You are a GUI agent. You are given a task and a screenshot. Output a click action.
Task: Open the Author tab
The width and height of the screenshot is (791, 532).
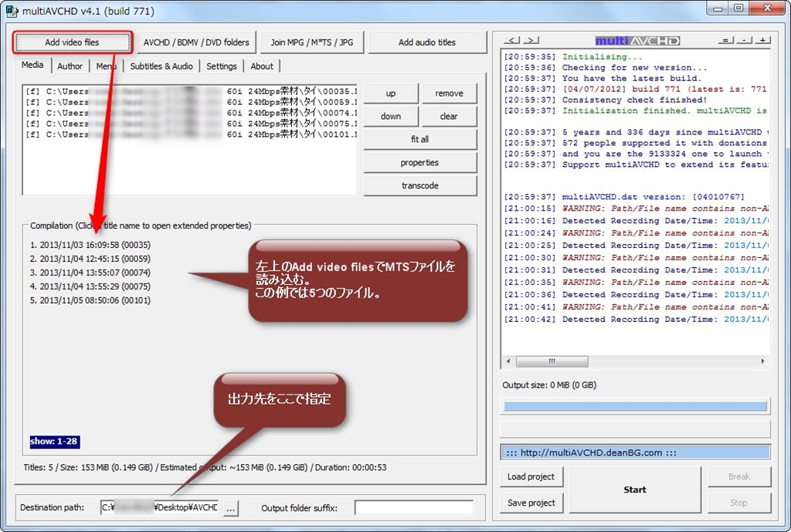click(70, 66)
